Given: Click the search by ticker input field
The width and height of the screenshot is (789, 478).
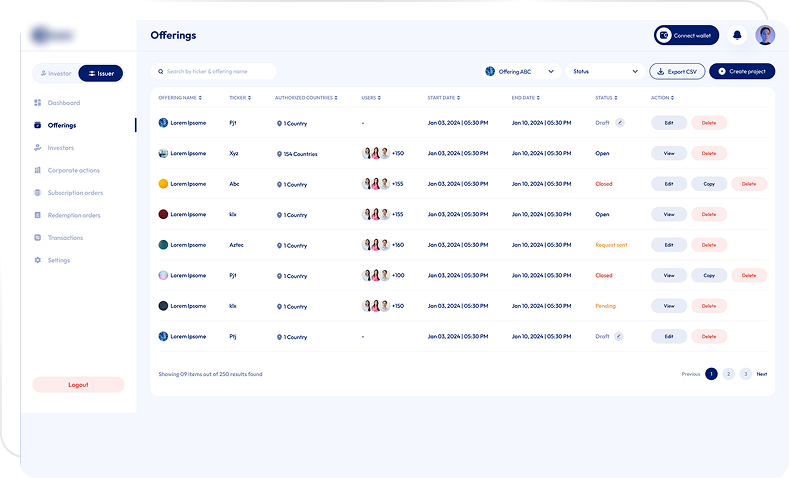Looking at the screenshot, I should (x=214, y=72).
